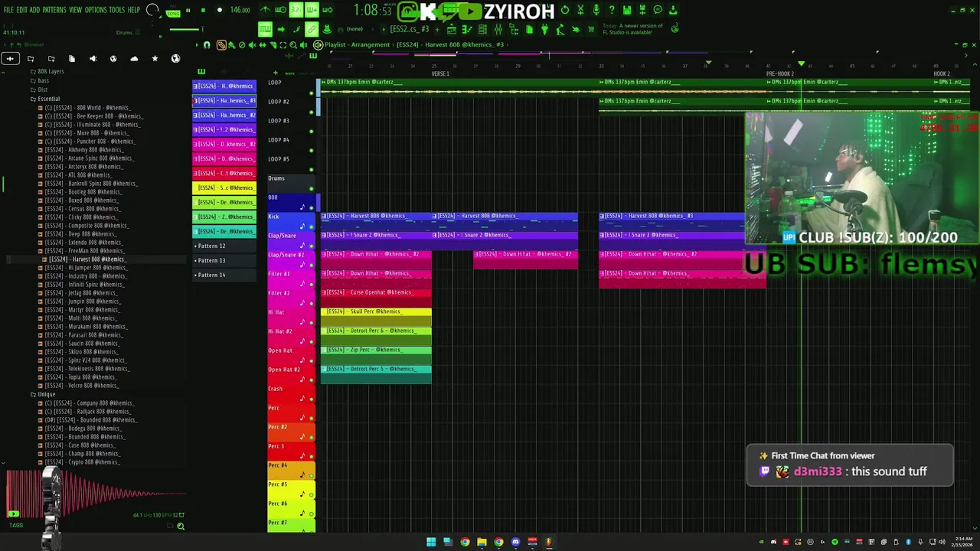Toggle wait for input to start playing
Image resolution: width=980 pixels, height=551 pixels.
tap(280, 10)
